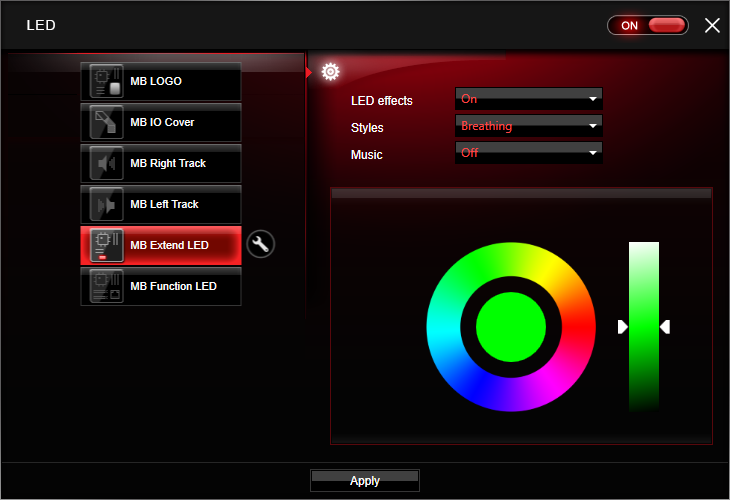Viewport: 730px width, 500px height.
Task: Close the LED window
Action: (712, 25)
